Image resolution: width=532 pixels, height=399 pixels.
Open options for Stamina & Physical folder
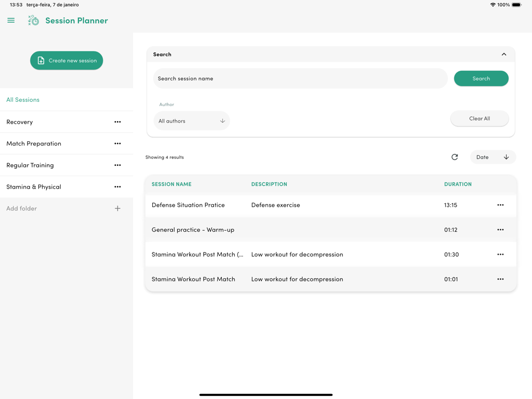pyautogui.click(x=117, y=187)
